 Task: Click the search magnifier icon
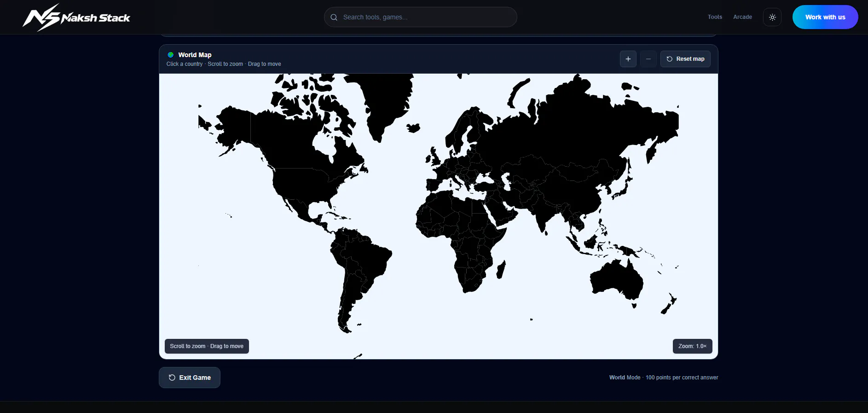pos(334,17)
